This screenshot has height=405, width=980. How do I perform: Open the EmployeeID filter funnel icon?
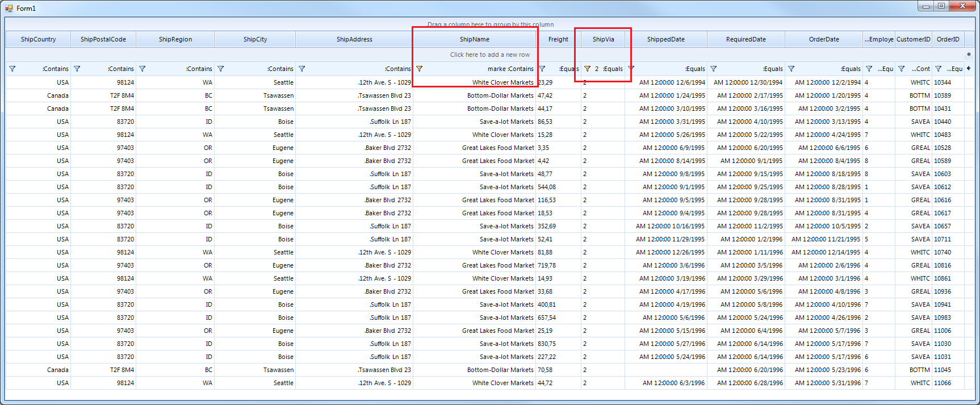[869, 69]
